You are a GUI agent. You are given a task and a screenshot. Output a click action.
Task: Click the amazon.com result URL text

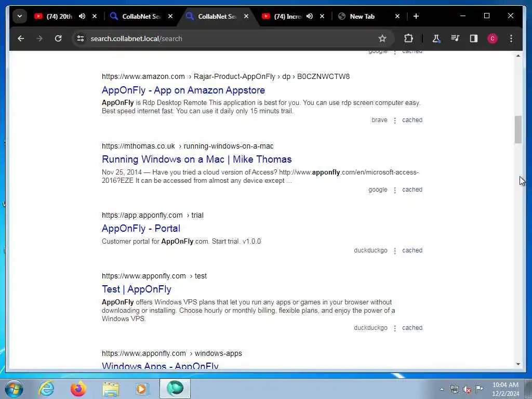coord(225,76)
